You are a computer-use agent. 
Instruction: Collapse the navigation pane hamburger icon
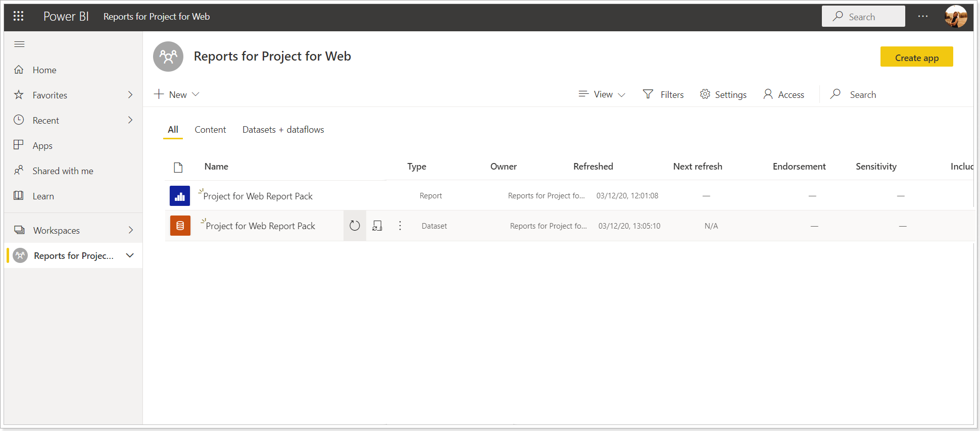[19, 44]
